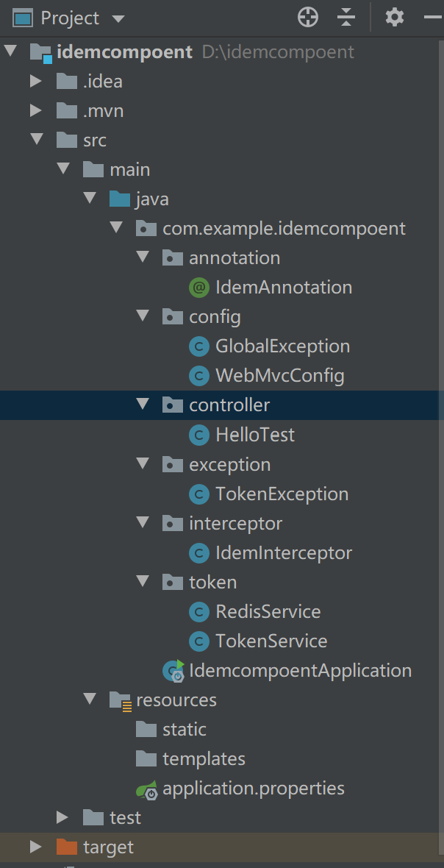This screenshot has height=868, width=444.
Task: Click the IdemAnnotation annotation icon
Action: click(x=198, y=288)
